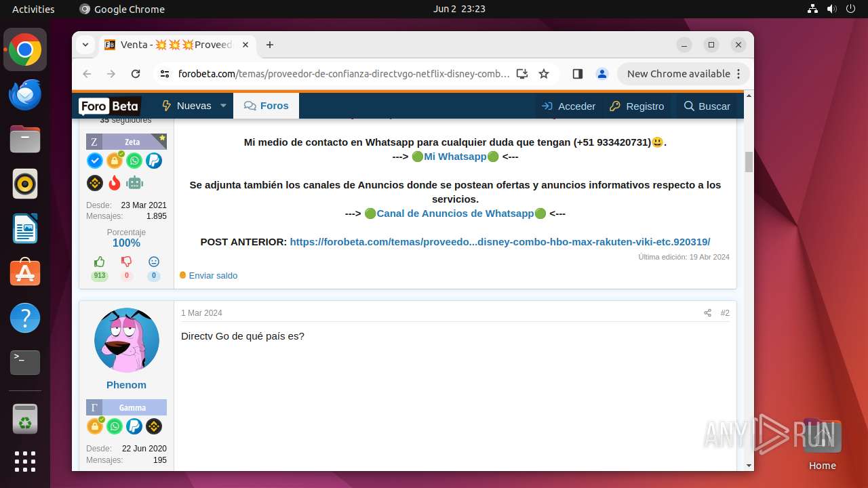The height and width of the screenshot is (488, 868).
Task: Open the system status menu in top bar
Action: 832,9
